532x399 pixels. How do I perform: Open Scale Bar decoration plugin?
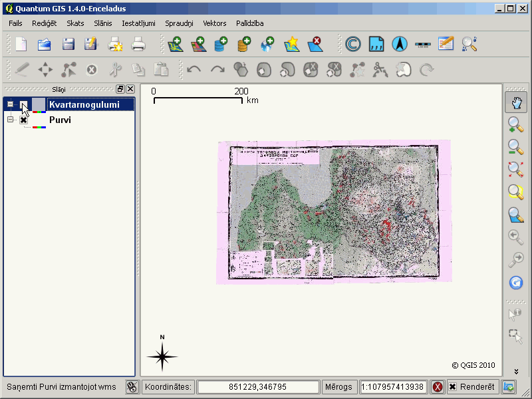[x=423, y=45]
